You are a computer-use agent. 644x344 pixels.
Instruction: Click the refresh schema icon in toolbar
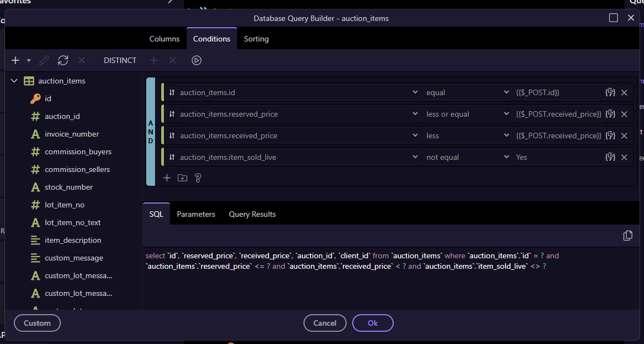(x=63, y=60)
